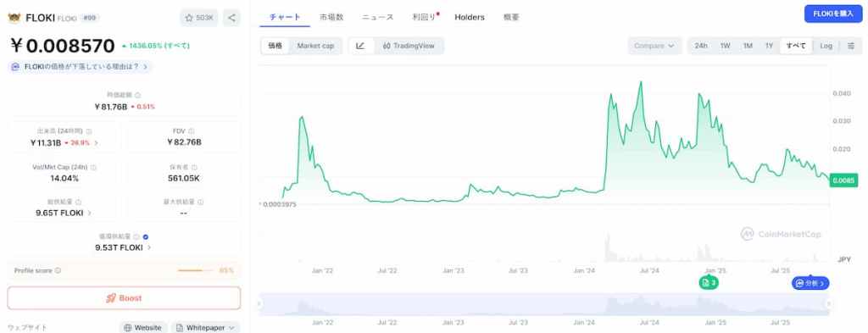Open the Website link

(142, 327)
